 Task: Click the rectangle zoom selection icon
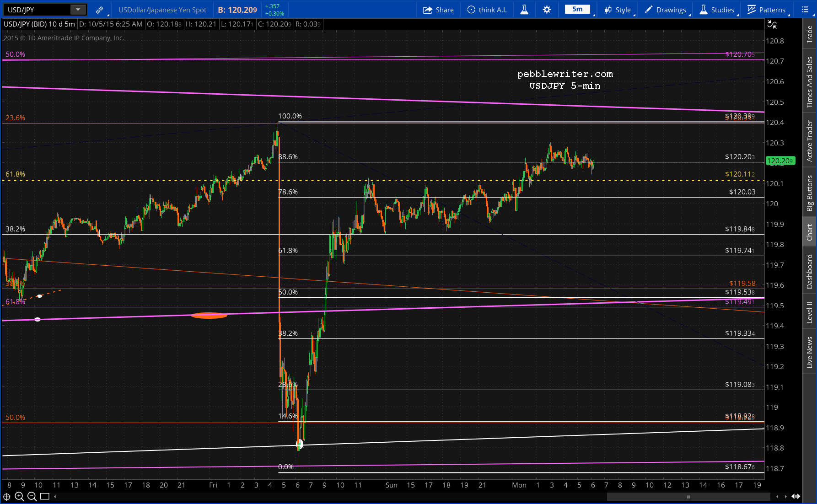pyautogui.click(x=45, y=497)
